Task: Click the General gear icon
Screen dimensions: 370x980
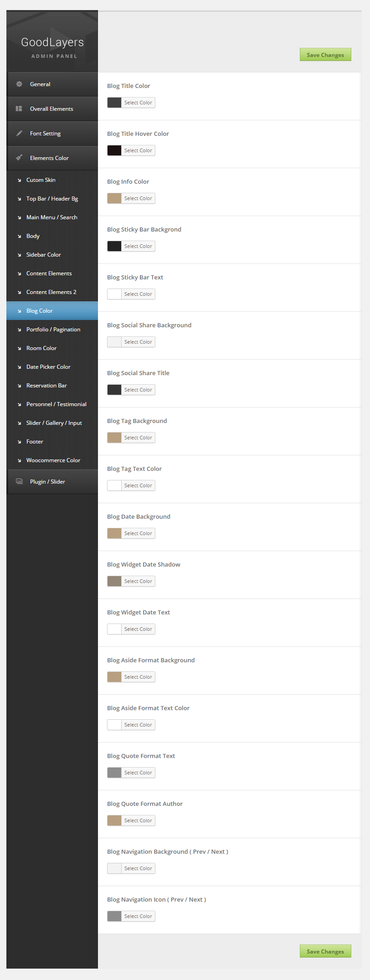Action: [19, 84]
